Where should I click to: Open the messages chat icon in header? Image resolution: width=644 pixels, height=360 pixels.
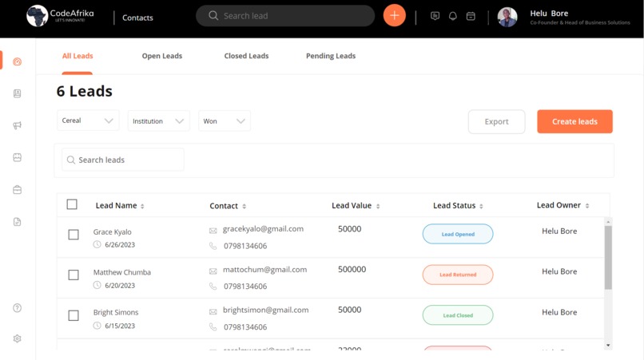click(x=435, y=16)
